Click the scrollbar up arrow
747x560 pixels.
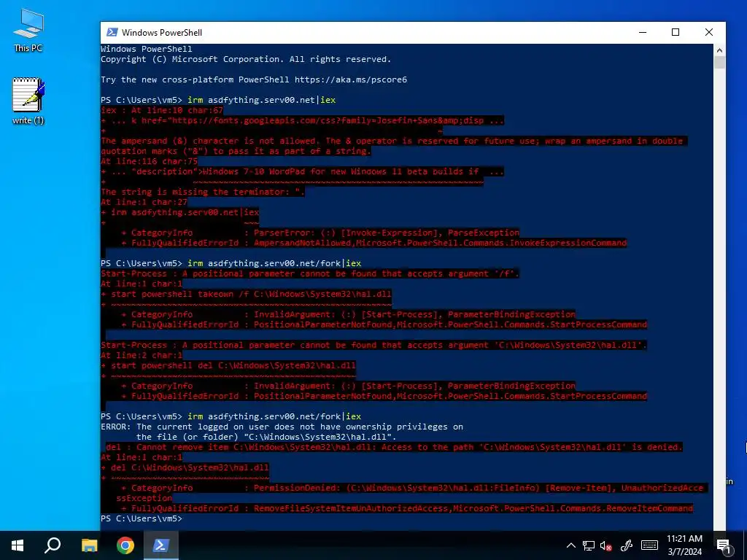click(719, 50)
